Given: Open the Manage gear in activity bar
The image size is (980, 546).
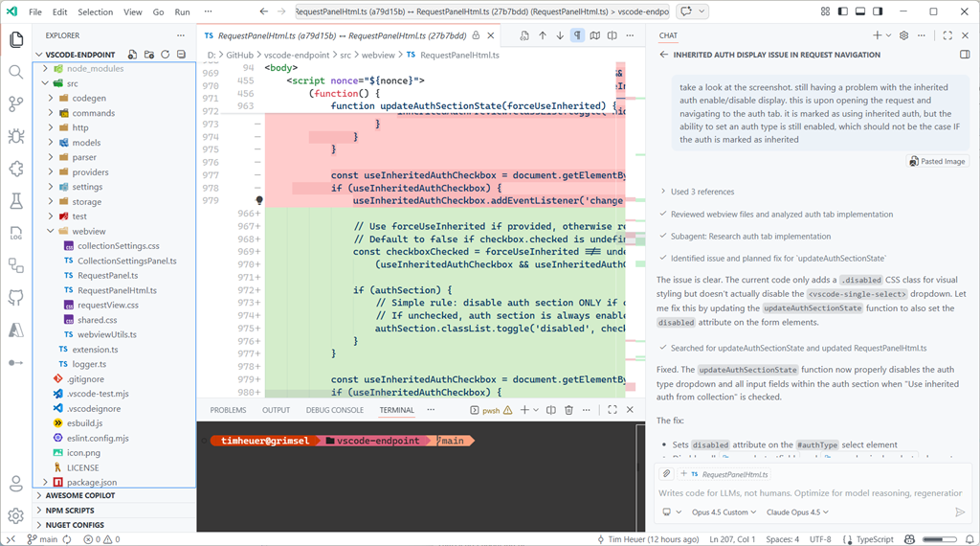Looking at the screenshot, I should coord(16,516).
